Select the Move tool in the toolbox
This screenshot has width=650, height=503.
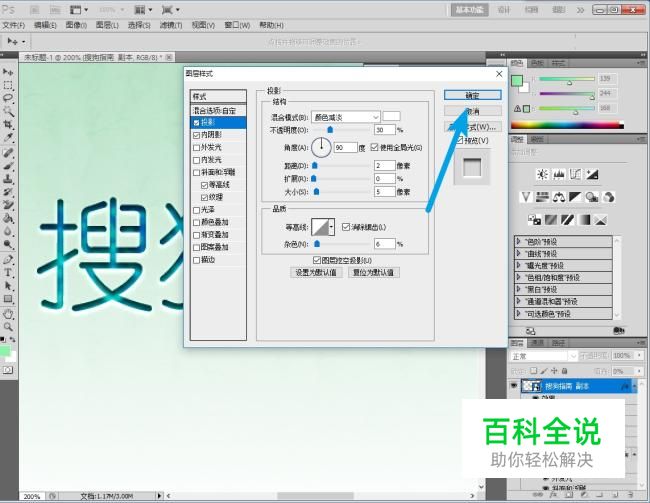[8, 72]
